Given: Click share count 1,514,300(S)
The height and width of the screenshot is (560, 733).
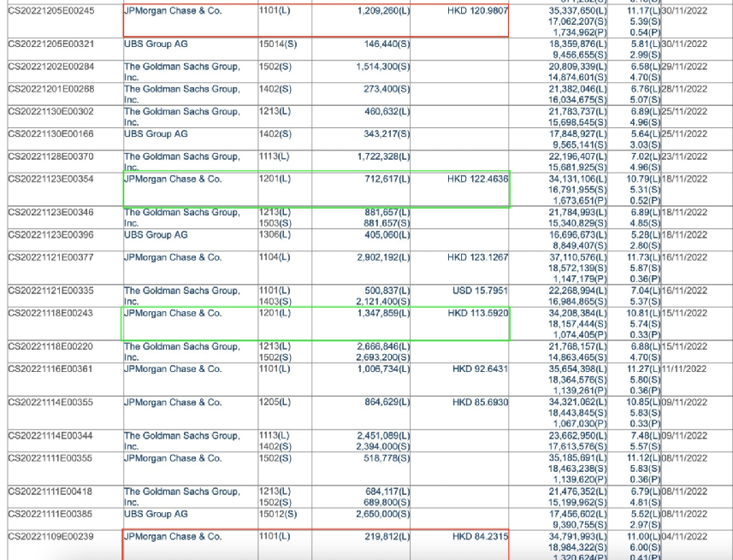Looking at the screenshot, I should point(383,67).
